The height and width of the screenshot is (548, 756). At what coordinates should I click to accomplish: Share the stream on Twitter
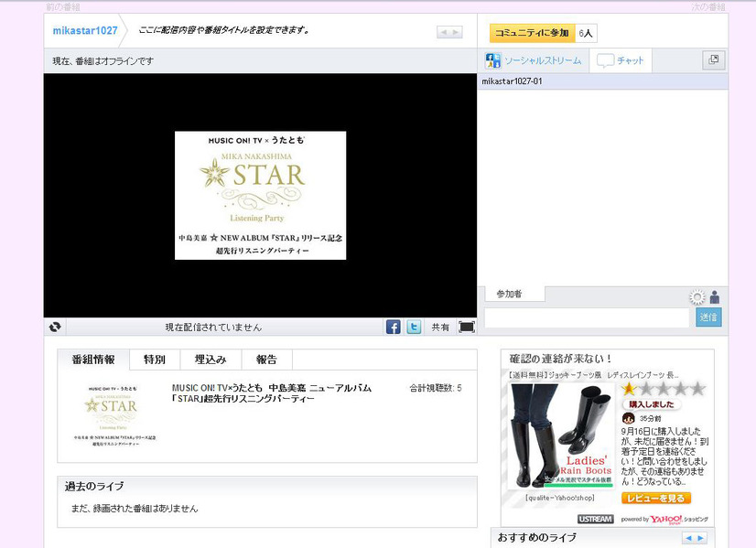pos(414,327)
